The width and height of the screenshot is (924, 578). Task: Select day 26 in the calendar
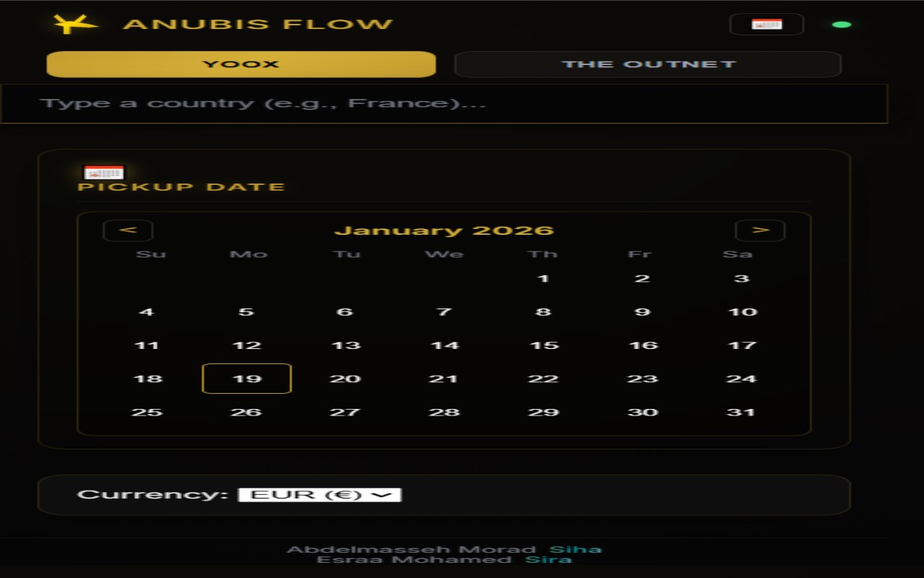[246, 412]
